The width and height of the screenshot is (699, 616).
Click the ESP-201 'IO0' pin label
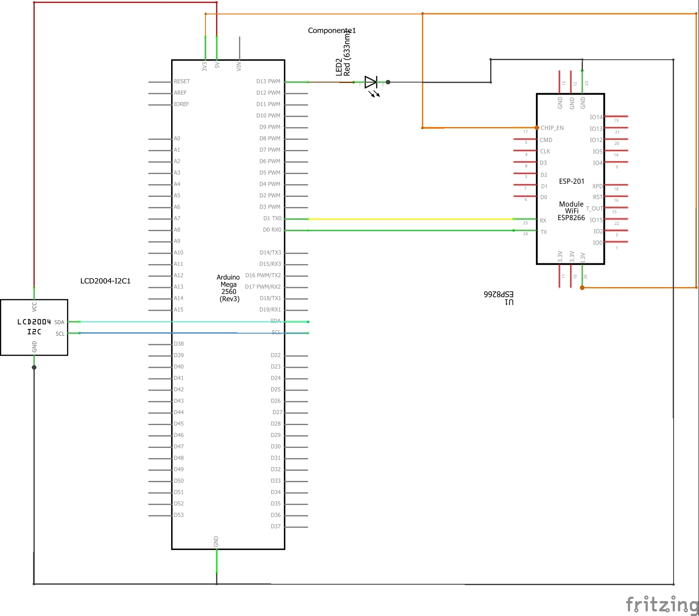click(597, 243)
